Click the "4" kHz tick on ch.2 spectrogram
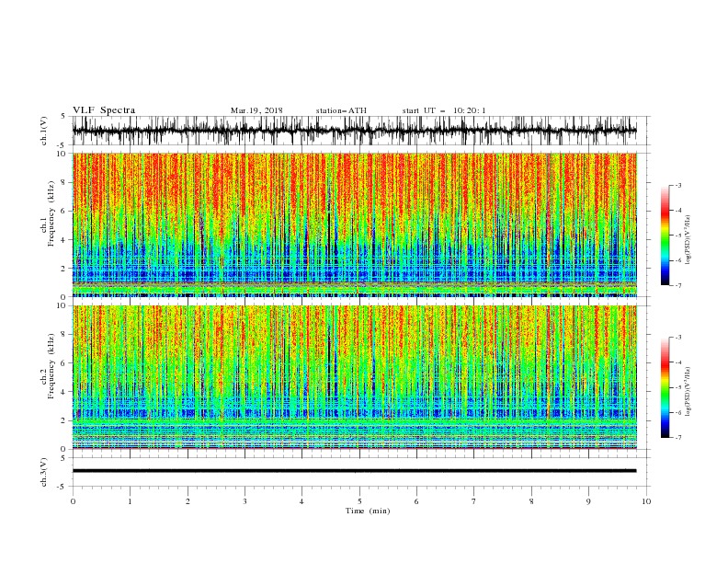Viewport: 728px width, 563px height. point(63,392)
